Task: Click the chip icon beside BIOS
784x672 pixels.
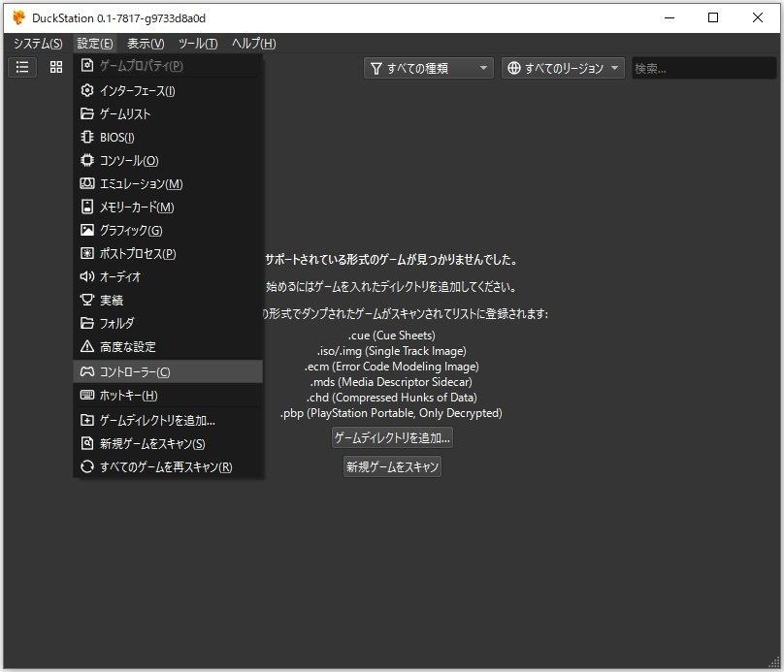Action: point(87,137)
